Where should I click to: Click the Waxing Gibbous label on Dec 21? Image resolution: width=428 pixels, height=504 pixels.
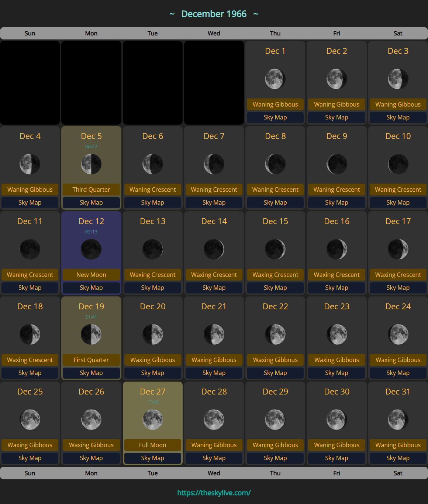214,360
